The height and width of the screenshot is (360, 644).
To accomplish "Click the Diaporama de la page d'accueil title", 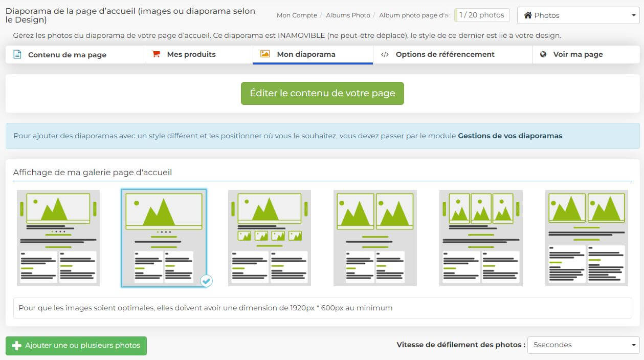I will point(130,15).
